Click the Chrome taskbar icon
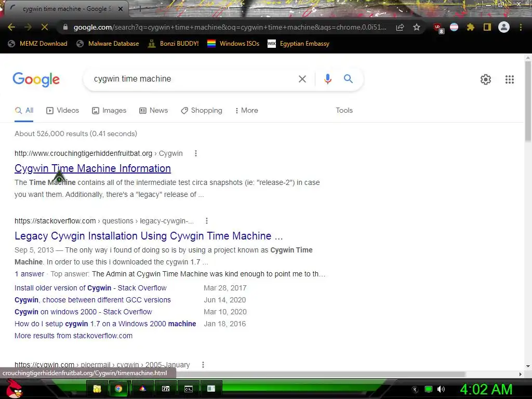Image resolution: width=532 pixels, height=399 pixels. [118, 389]
